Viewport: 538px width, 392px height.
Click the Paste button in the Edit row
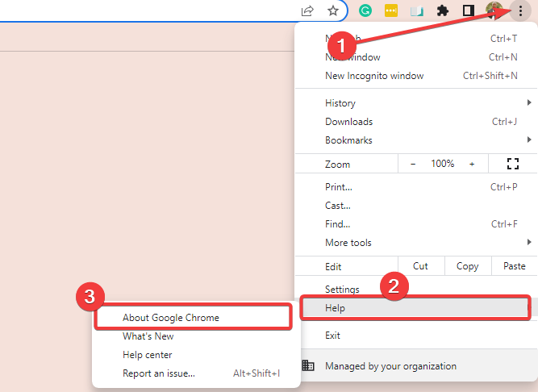(x=515, y=266)
